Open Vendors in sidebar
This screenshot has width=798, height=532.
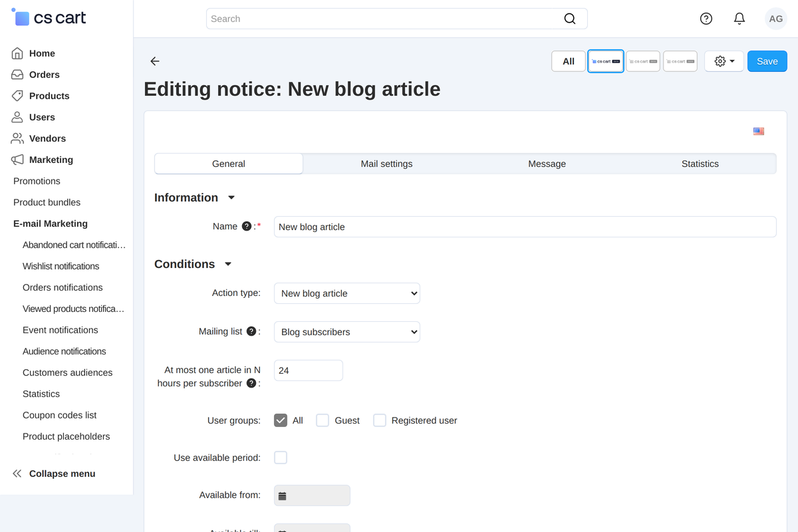tap(47, 138)
